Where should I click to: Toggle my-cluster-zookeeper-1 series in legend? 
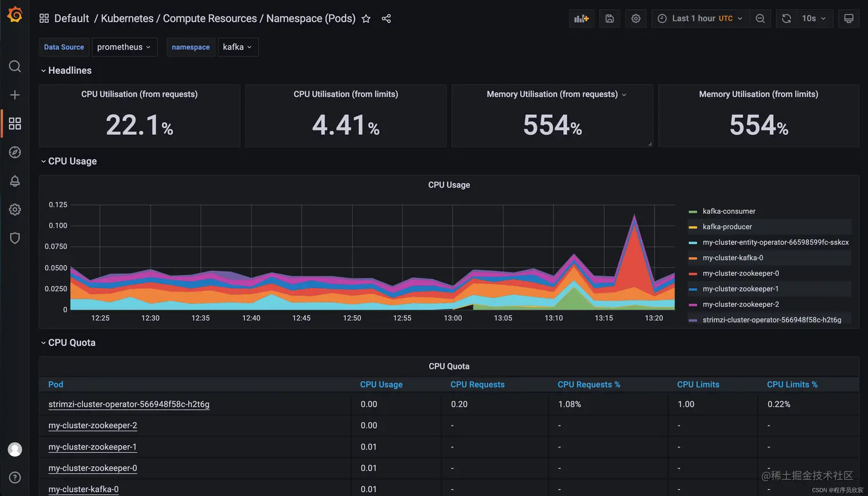click(741, 289)
